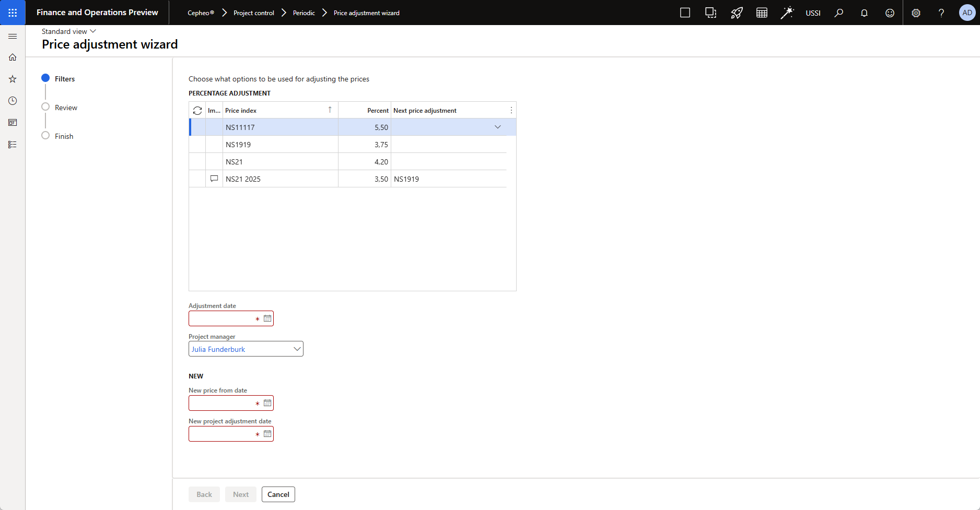This screenshot has width=980, height=510.
Task: Click the Home icon in left sidebar
Action: pyautogui.click(x=13, y=57)
